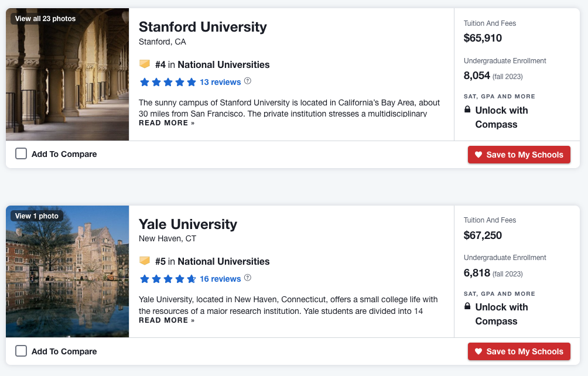This screenshot has width=588, height=376.
Task: Expand READ MORE for Stanford description
Action: pyautogui.click(x=166, y=123)
